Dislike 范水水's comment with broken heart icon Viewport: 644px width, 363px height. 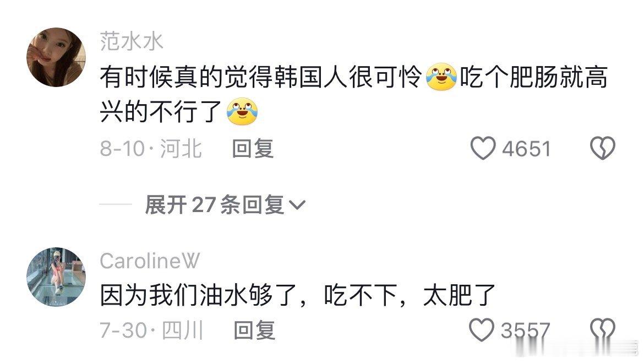(603, 148)
